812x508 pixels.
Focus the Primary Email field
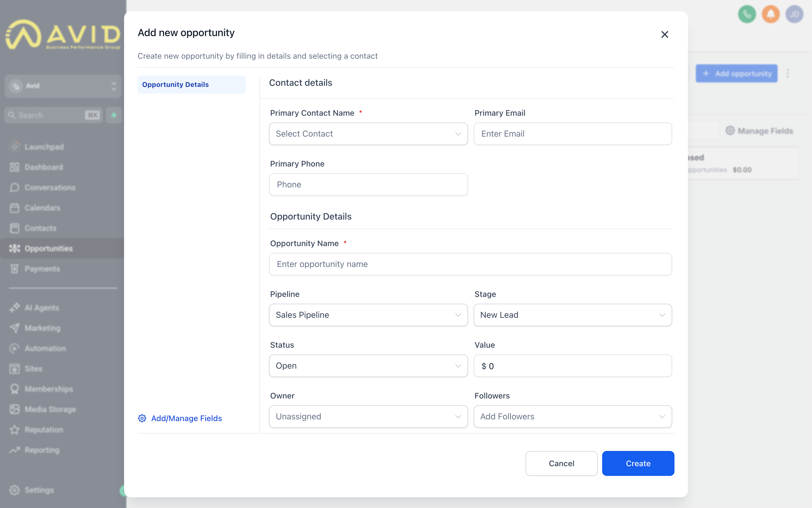[x=572, y=134]
